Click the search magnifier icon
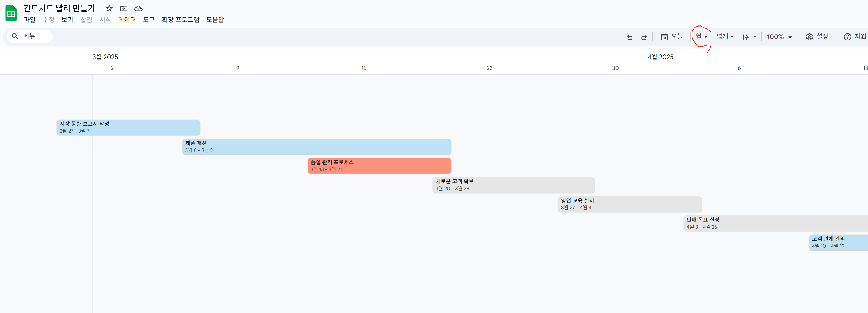The height and width of the screenshot is (313, 868). (x=15, y=36)
